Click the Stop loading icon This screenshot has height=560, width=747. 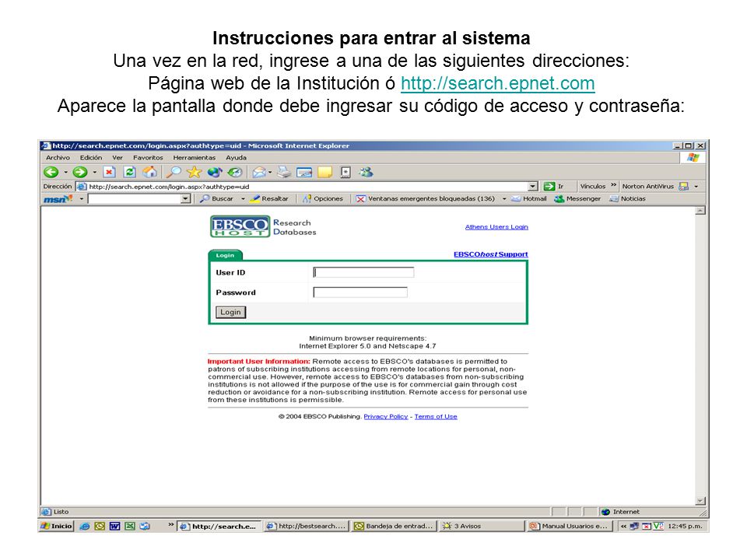tap(109, 172)
